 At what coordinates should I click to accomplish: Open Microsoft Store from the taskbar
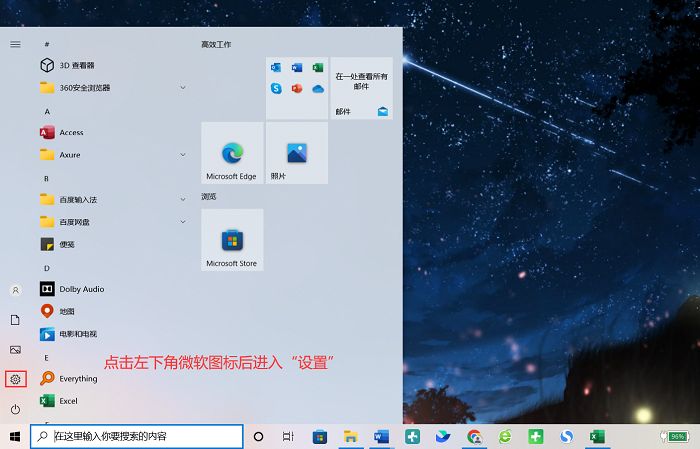320,437
